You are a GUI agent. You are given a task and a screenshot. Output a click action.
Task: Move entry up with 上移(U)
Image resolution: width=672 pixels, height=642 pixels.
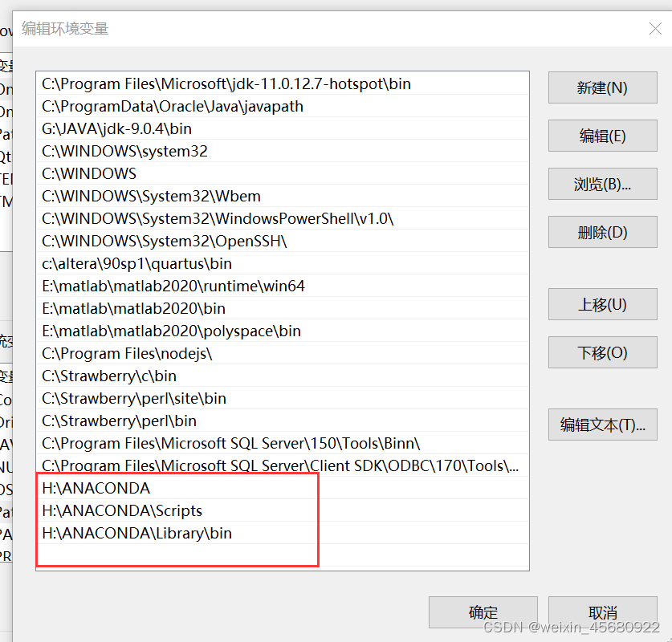click(603, 304)
